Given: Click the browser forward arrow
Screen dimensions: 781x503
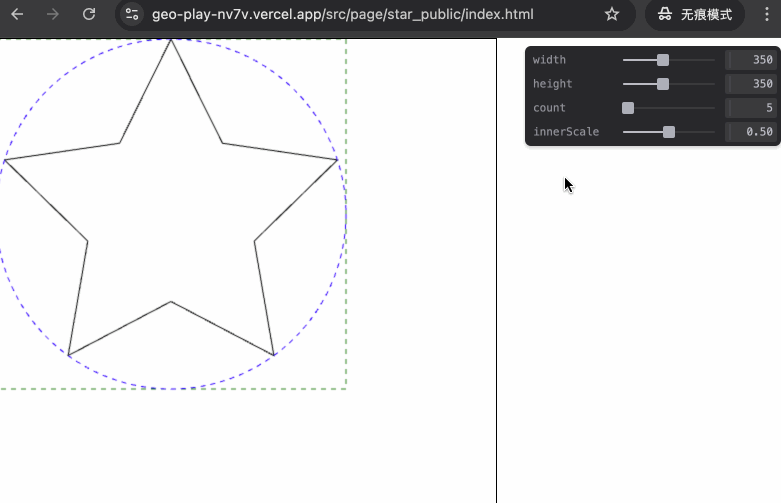Looking at the screenshot, I should tap(52, 14).
